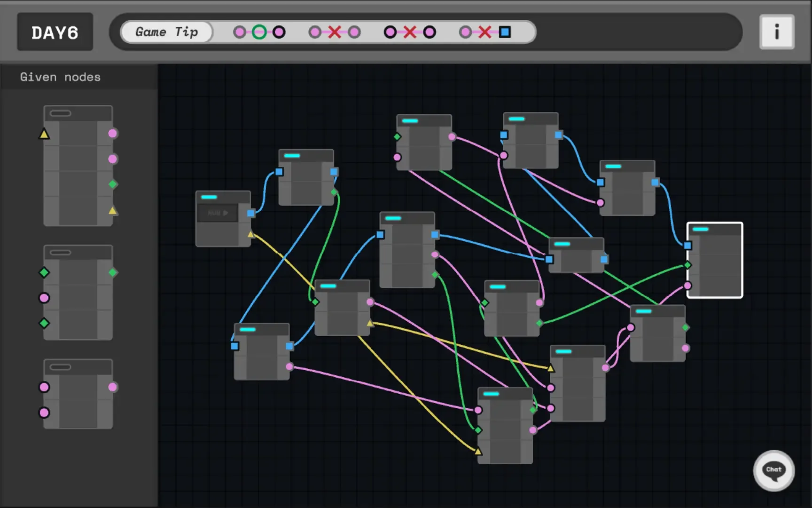Image resolution: width=812 pixels, height=508 pixels.
Task: Click the Game Tip label
Action: (x=166, y=32)
